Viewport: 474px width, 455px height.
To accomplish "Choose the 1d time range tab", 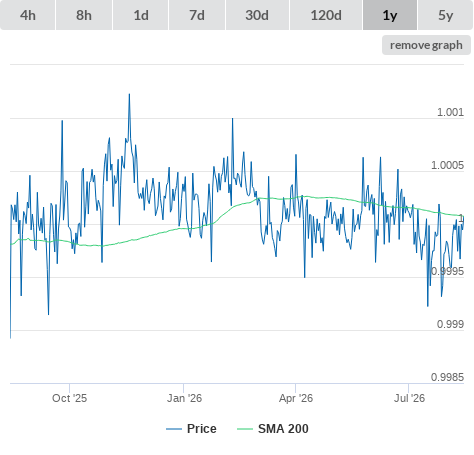I will coord(141,15).
